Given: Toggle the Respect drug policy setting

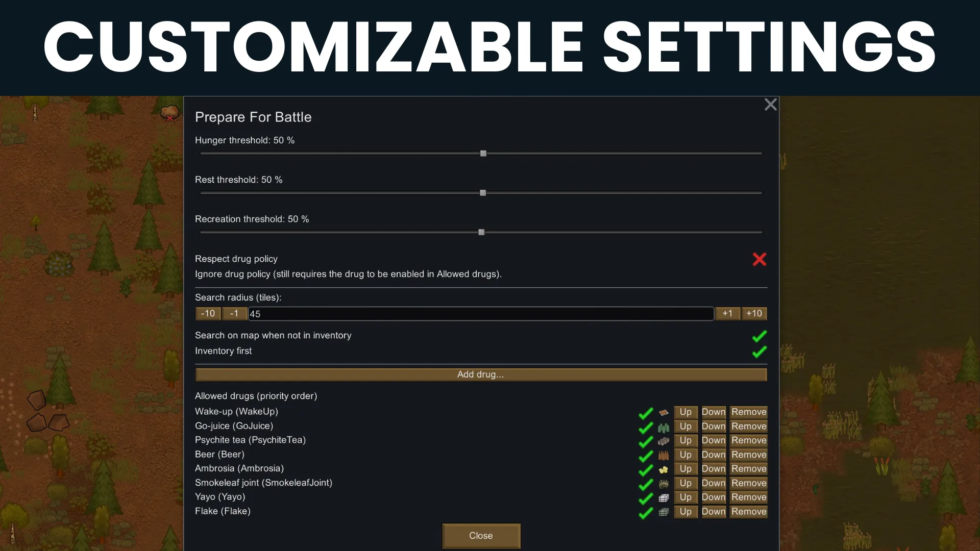Looking at the screenshot, I should click(x=759, y=259).
